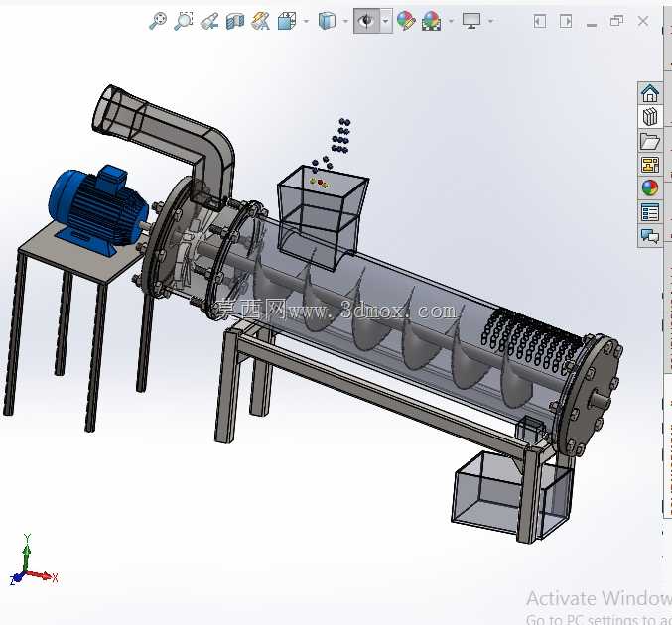Select the motor support table top
The image size is (672, 625).
click(82, 255)
